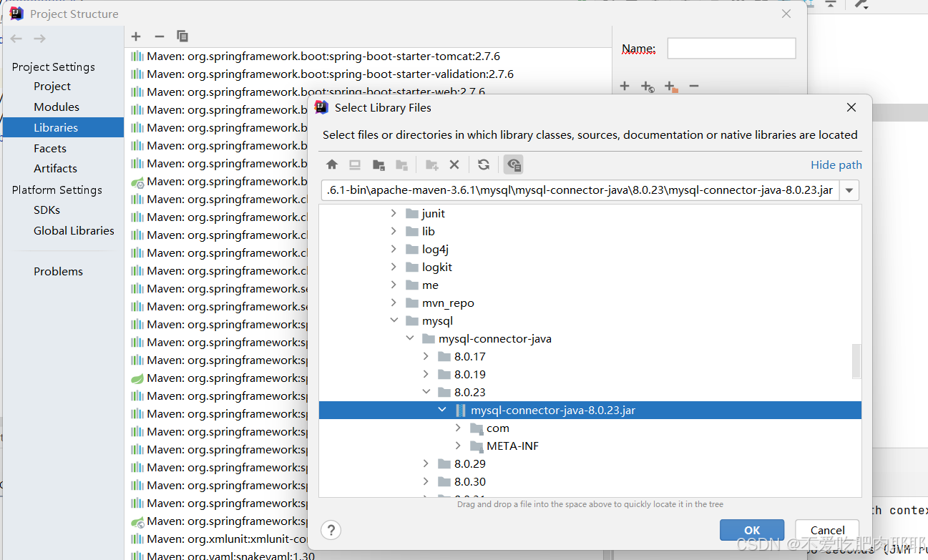Click inside the Name input field
The width and height of the screenshot is (928, 560).
(731, 48)
